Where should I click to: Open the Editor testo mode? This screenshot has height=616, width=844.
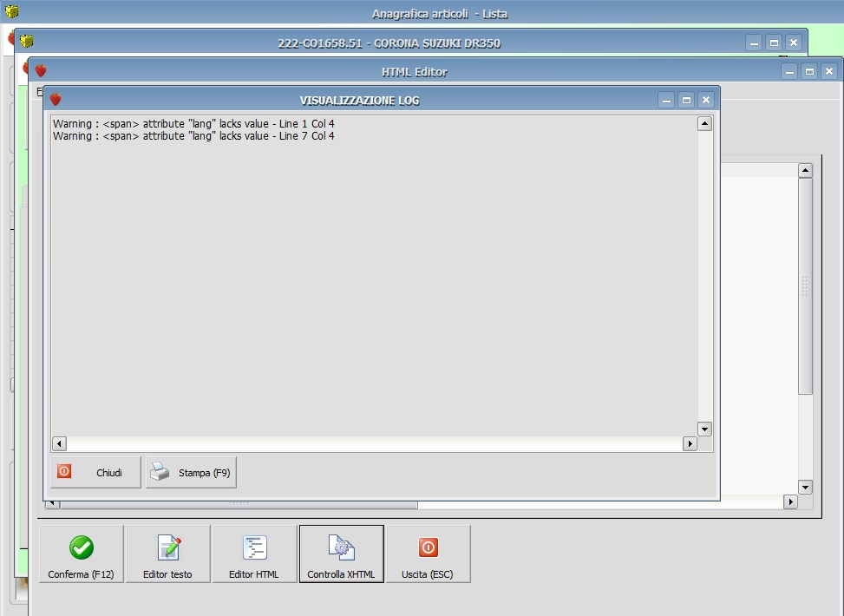(x=168, y=554)
